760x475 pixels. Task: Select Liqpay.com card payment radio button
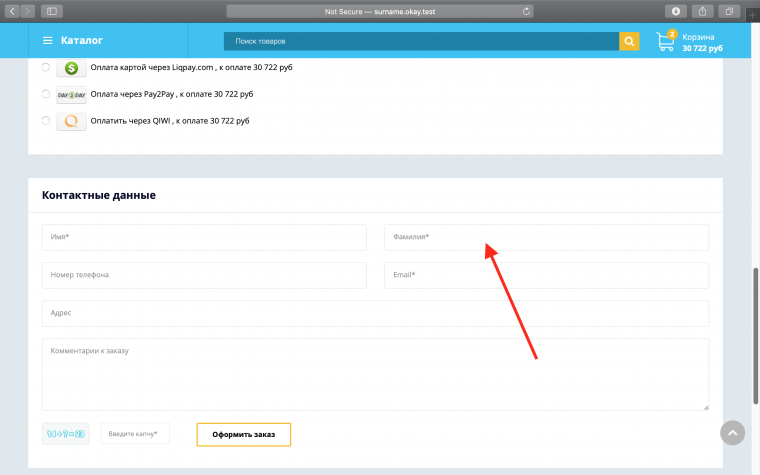click(x=46, y=68)
